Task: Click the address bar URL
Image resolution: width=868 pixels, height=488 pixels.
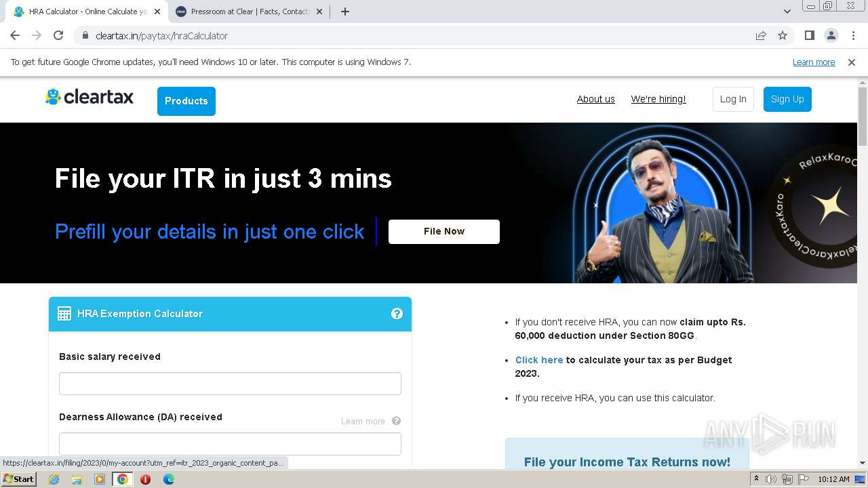Action: click(x=161, y=35)
